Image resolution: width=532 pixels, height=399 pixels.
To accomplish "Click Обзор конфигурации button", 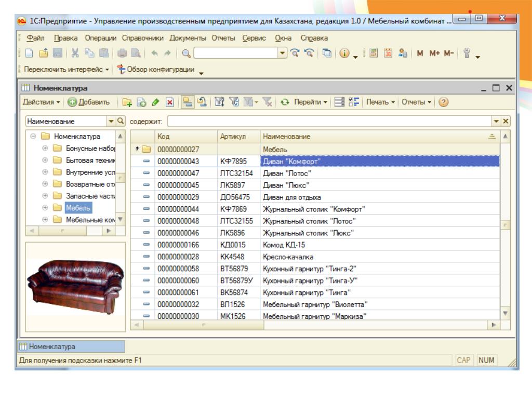I will pos(156,70).
